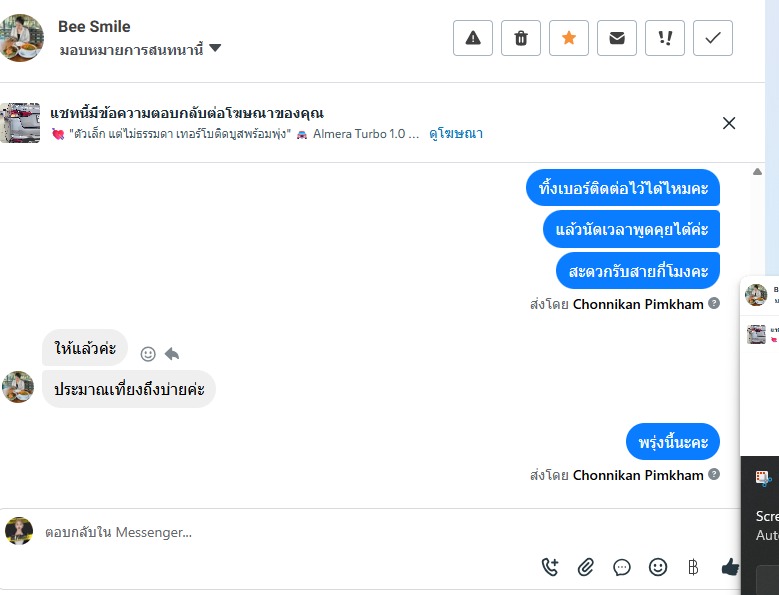Open the emoji picker in composer

658,567
